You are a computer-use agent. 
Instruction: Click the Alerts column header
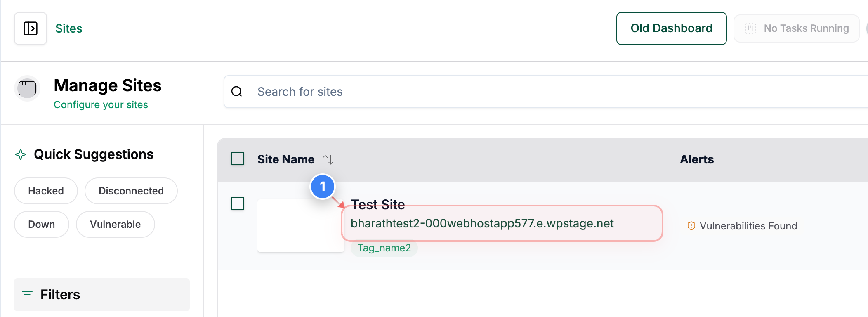coord(697,159)
